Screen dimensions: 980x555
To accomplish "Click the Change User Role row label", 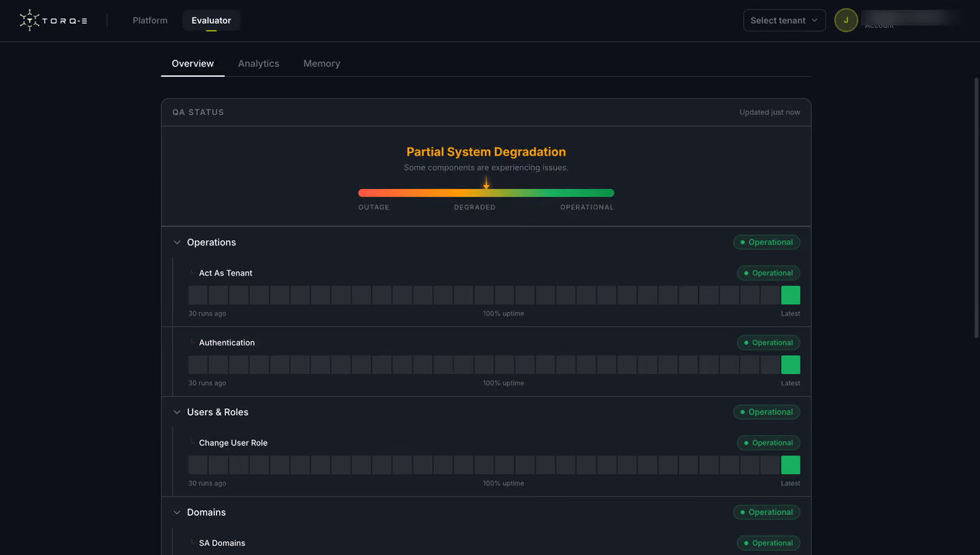I will coord(233,443).
